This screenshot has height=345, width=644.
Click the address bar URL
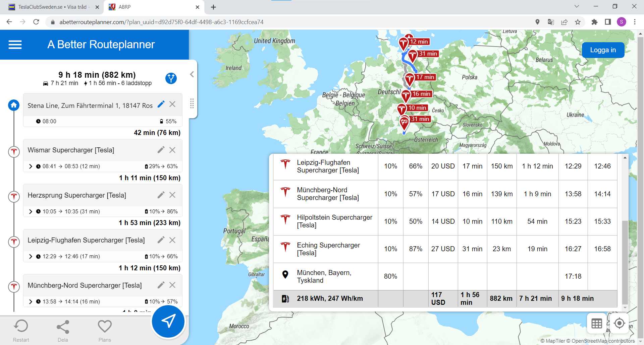(x=161, y=22)
